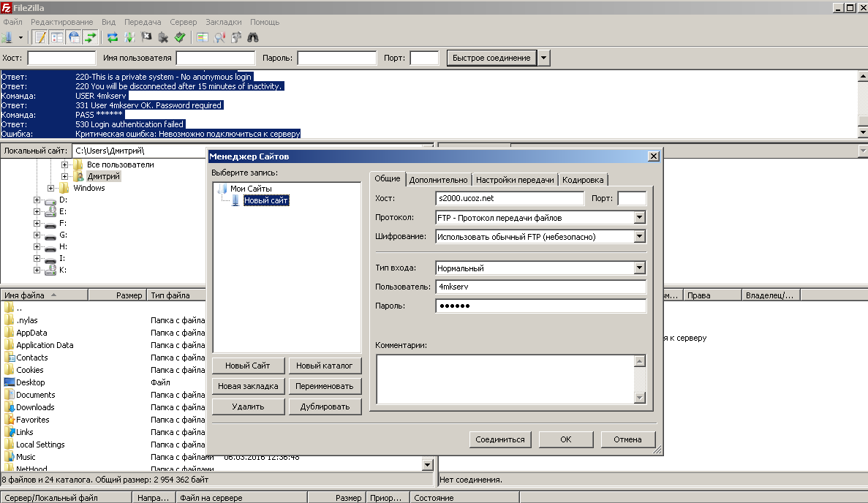Focus the Пользователь field containing 4mkserv
This screenshot has width=868, height=503.
tap(541, 287)
